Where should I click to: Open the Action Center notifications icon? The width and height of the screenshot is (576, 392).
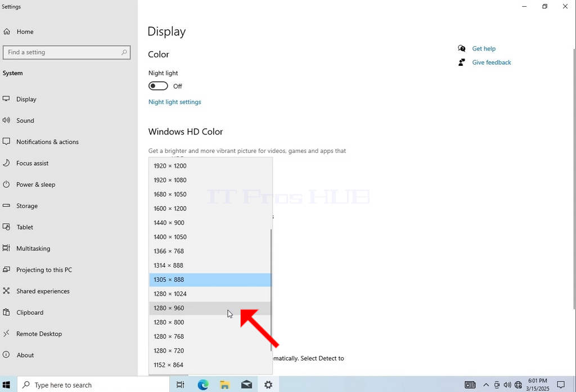click(561, 385)
